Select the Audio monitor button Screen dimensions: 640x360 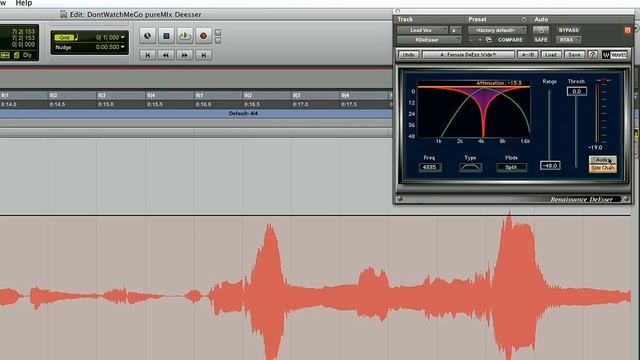(602, 160)
